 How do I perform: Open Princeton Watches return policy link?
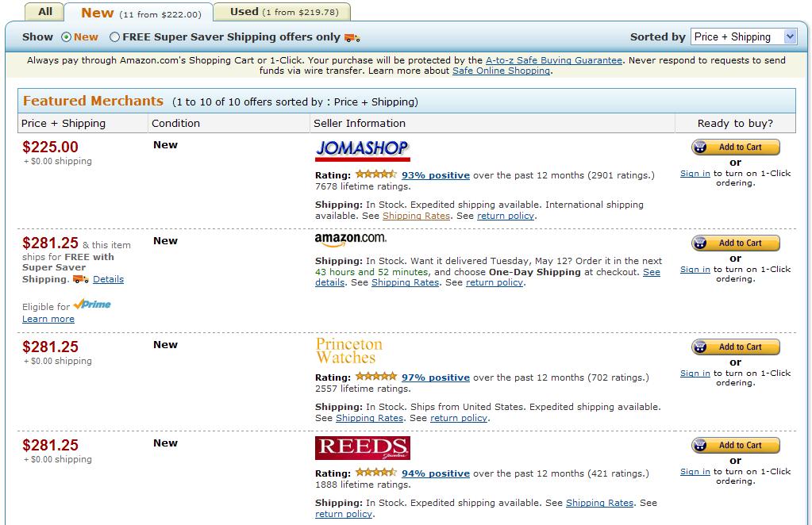[458, 418]
